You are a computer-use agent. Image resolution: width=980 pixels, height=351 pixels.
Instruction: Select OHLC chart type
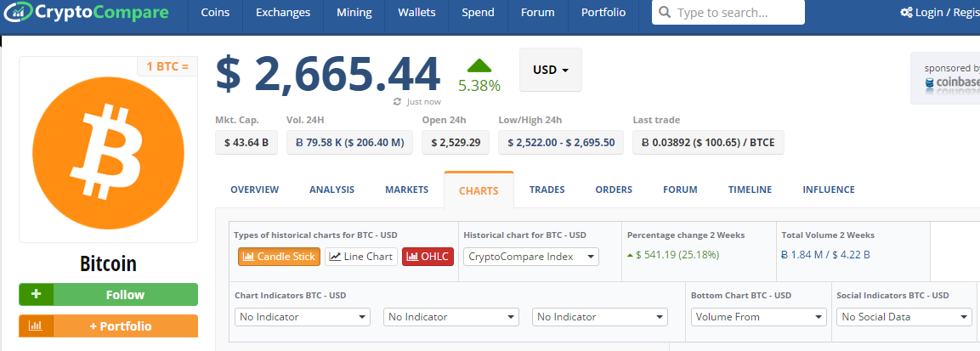pos(428,257)
